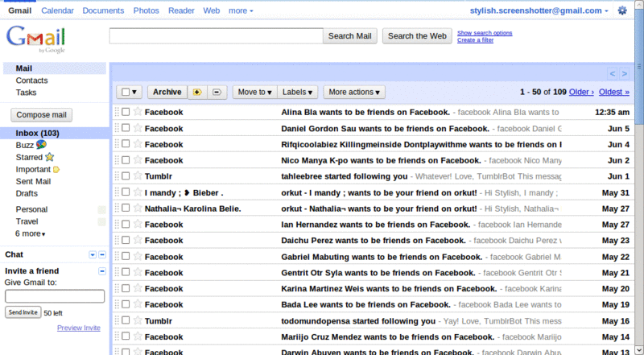Mark selected as important with plus icon
The width and height of the screenshot is (644, 355).
[x=197, y=92]
